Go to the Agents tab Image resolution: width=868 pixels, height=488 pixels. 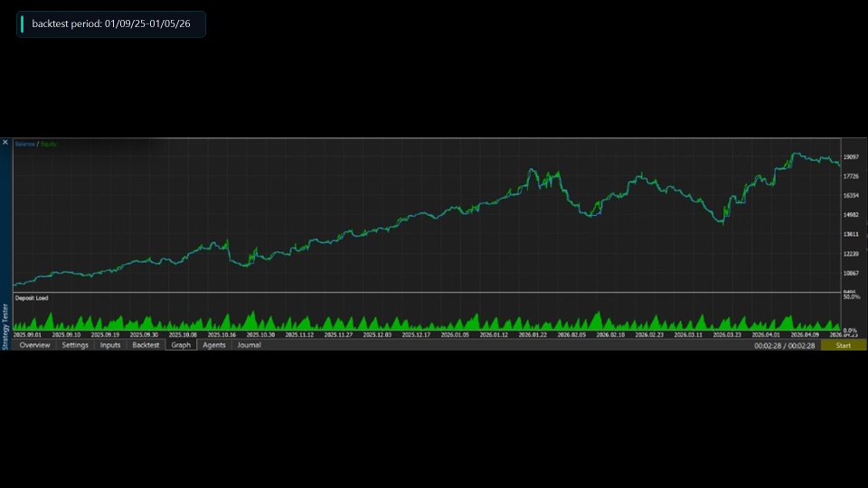pyautogui.click(x=213, y=345)
